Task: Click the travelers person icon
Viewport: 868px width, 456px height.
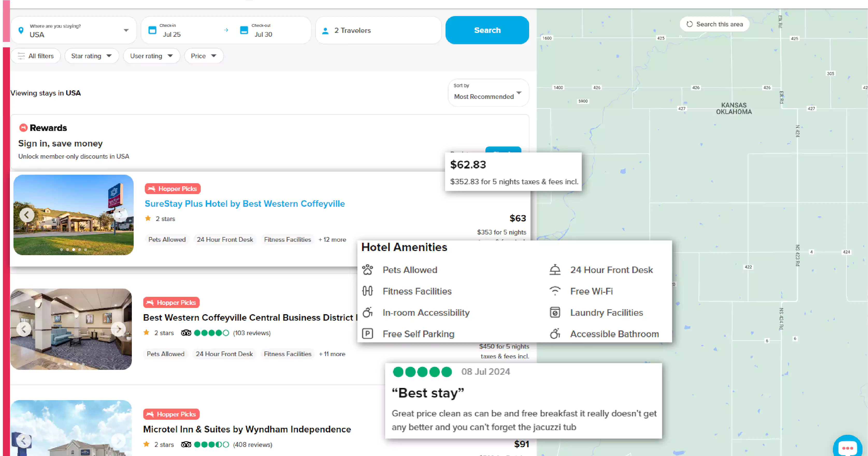Action: click(x=325, y=31)
